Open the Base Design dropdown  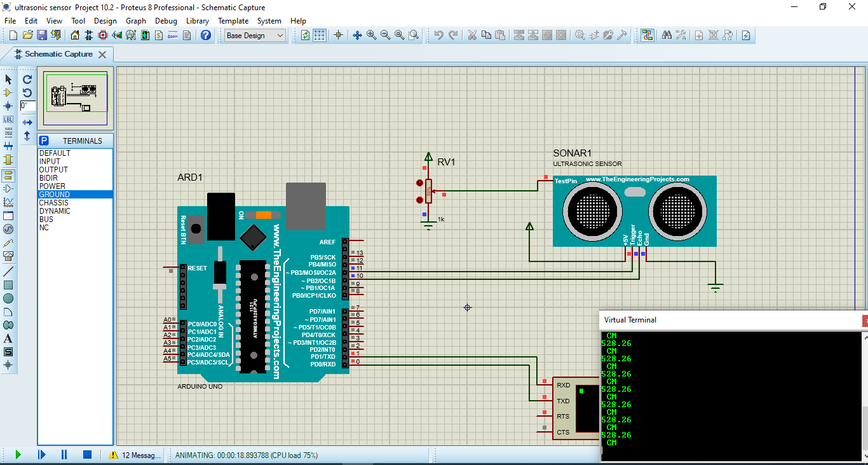pyautogui.click(x=254, y=35)
